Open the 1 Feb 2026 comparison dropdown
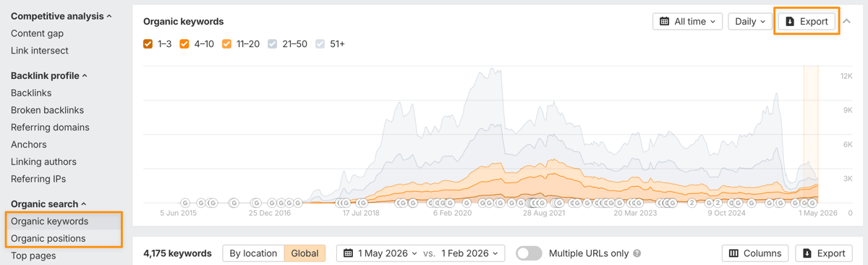Screen dimensions: 868x265 (471, 253)
